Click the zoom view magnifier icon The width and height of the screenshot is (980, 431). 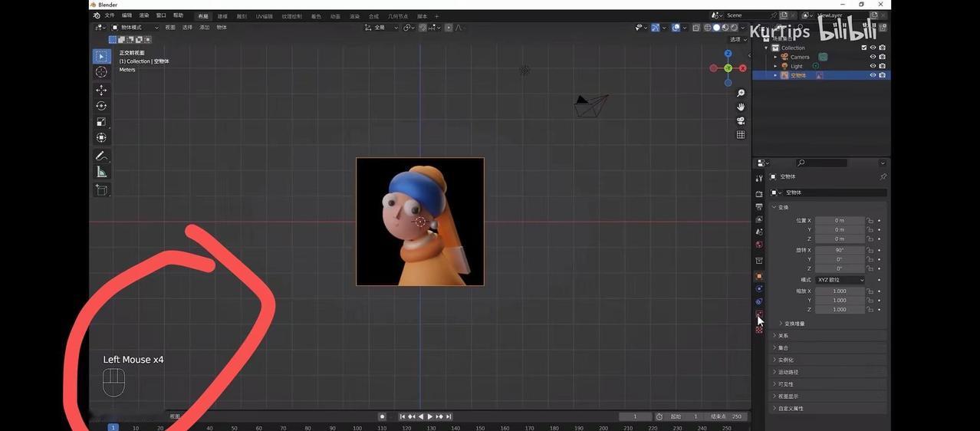tap(741, 93)
